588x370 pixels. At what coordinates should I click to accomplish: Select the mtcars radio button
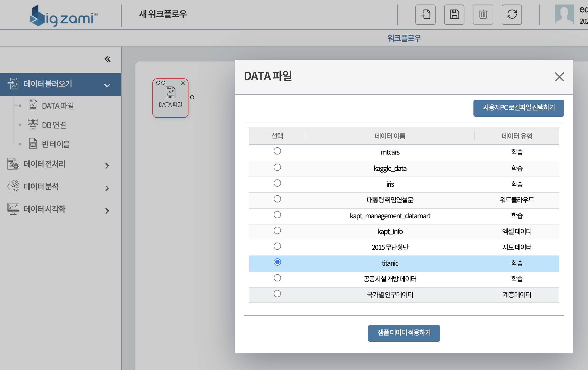277,151
